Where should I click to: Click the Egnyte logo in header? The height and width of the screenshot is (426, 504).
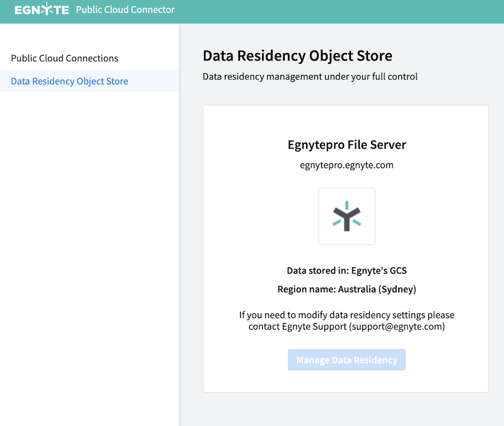(42, 9)
